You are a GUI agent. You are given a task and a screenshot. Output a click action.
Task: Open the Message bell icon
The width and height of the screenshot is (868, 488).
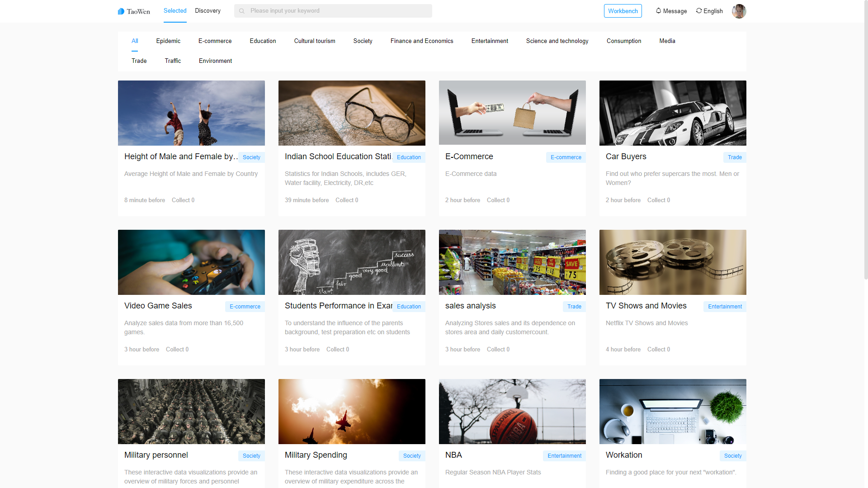coord(658,10)
